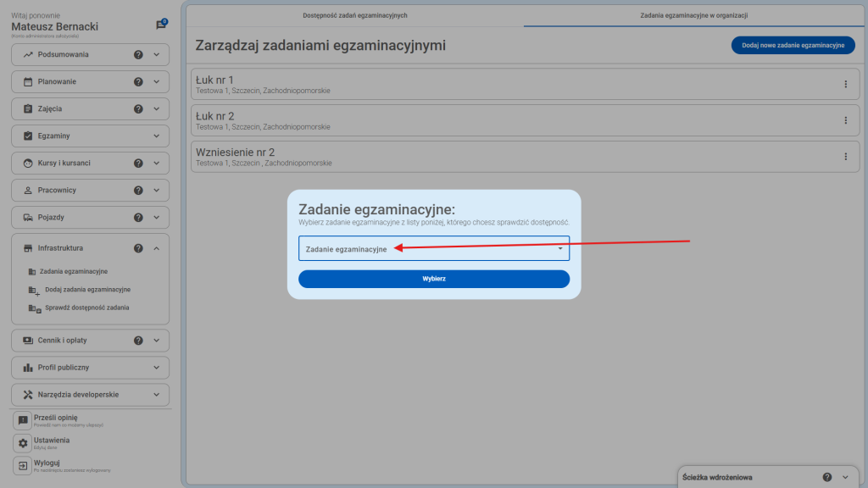
Task: Select Zadania egzaminacyjne w organizacji tab
Action: point(687,15)
